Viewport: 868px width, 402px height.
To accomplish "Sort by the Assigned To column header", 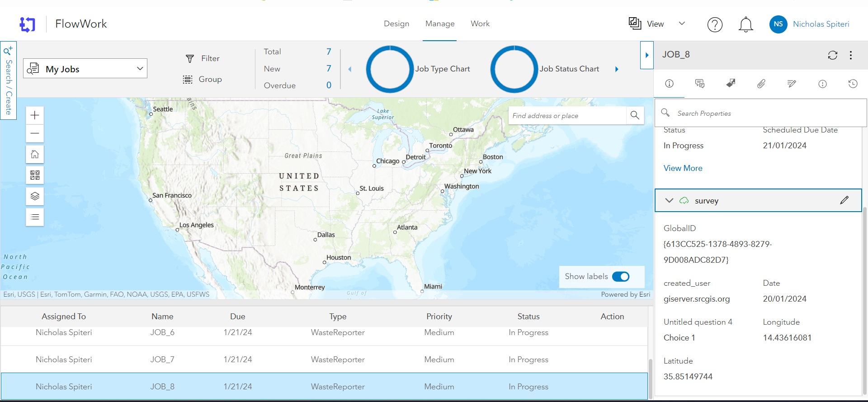I will click(64, 317).
